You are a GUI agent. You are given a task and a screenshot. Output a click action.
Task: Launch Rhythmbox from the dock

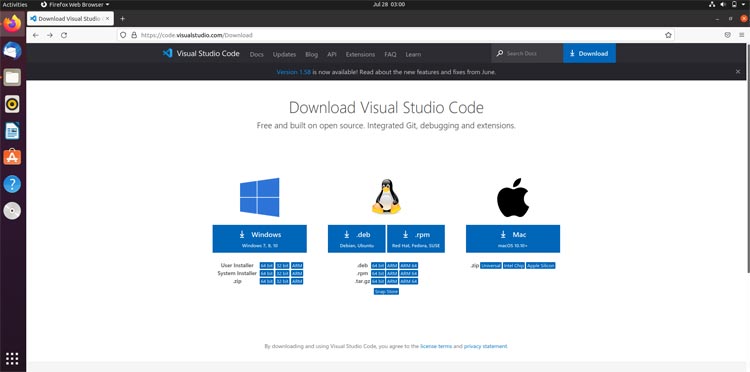pos(12,104)
